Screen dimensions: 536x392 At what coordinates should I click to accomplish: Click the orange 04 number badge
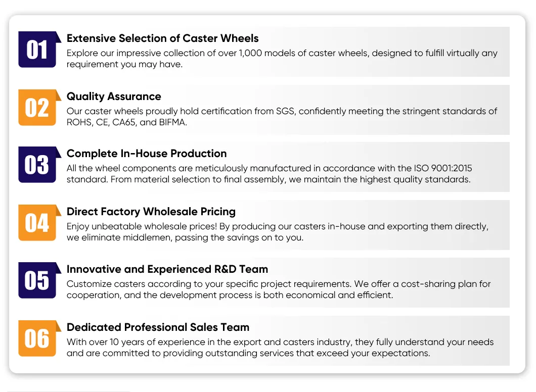(37, 223)
